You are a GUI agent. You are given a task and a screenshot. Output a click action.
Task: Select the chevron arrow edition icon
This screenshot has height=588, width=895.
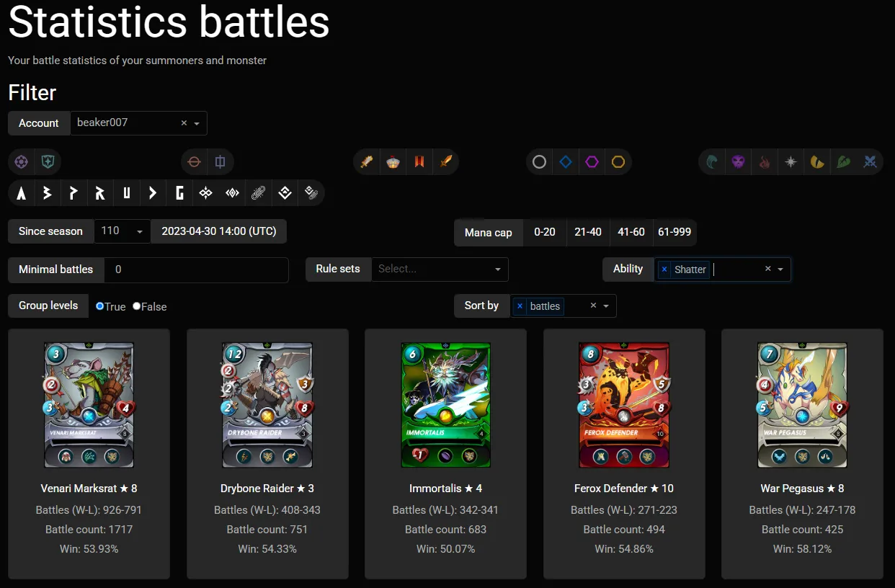(153, 193)
